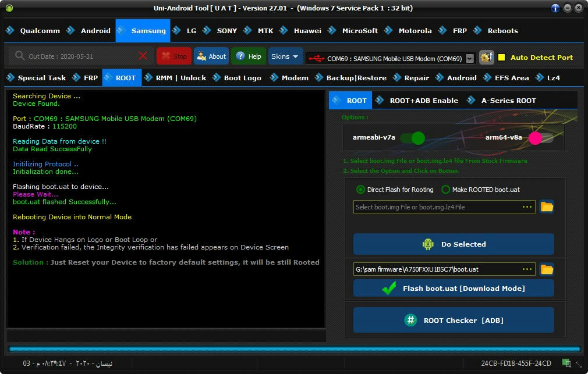The image size is (588, 374).
Task: Open Samsung Android sub-tab
Action: (x=456, y=78)
